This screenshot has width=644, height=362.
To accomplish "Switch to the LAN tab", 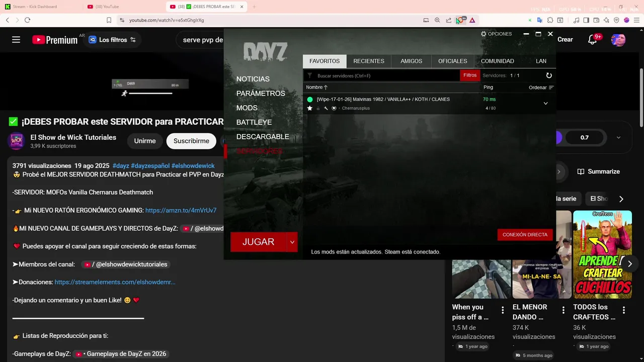I will point(541,61).
